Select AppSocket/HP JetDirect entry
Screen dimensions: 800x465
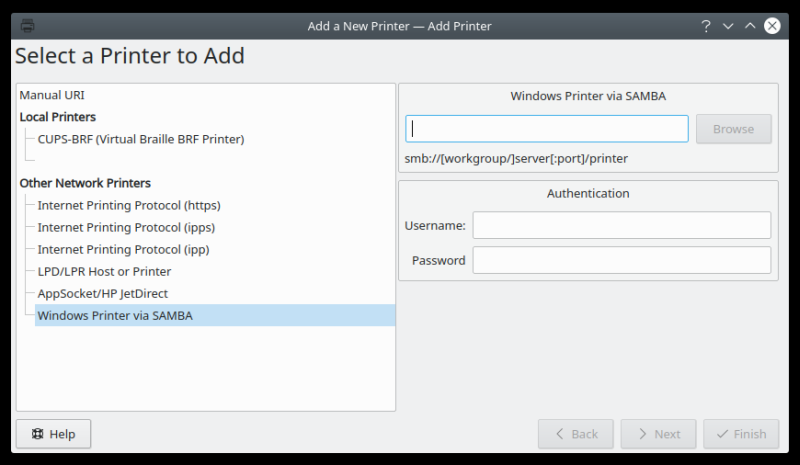coord(103,293)
